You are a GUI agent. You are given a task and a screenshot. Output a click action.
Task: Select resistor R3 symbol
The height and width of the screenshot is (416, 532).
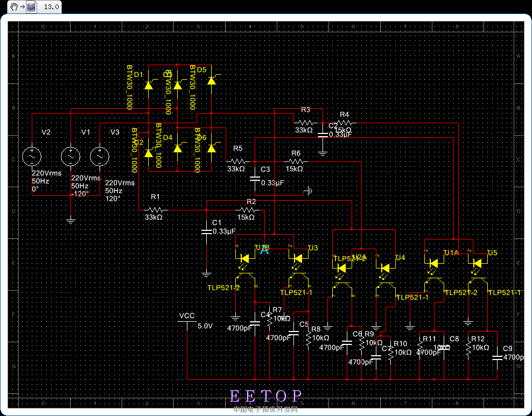pyautogui.click(x=306, y=123)
